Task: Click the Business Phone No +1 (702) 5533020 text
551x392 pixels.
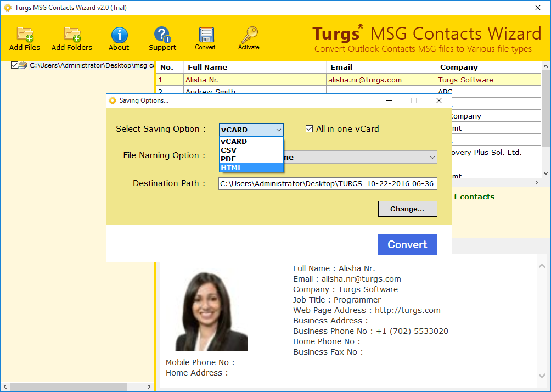Action: pyautogui.click(x=371, y=331)
